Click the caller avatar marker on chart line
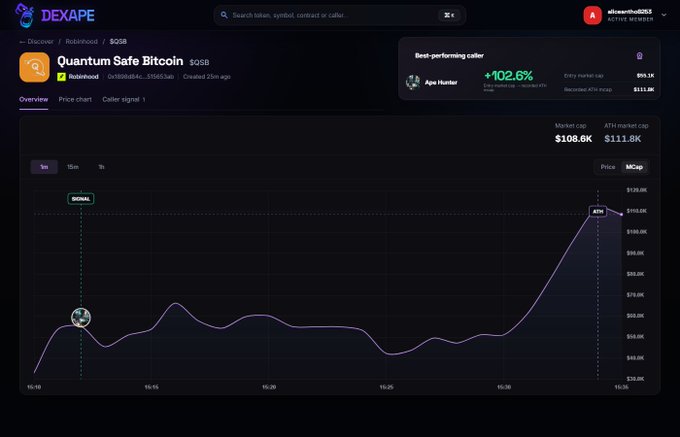This screenshot has width=680, height=437. coord(81,317)
